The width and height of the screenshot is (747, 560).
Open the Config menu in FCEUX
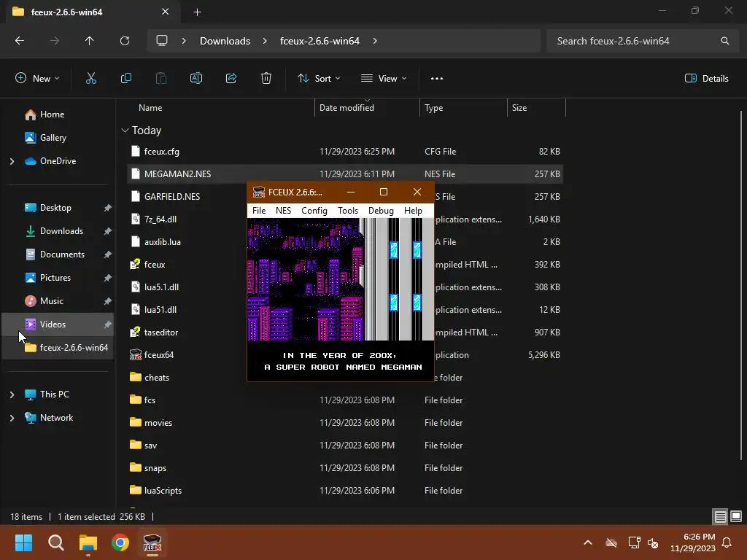[314, 211]
